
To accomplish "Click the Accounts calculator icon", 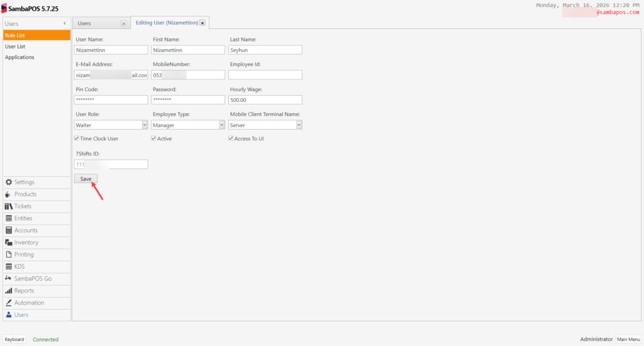I will [9, 230].
